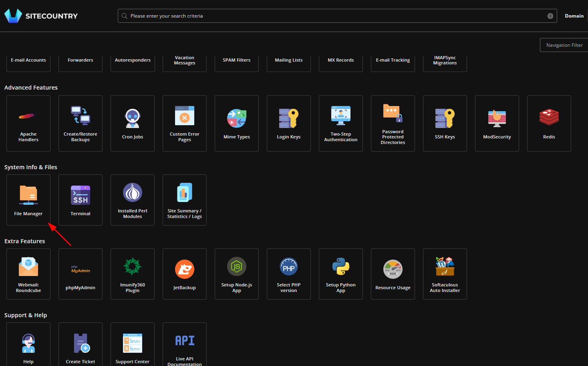Image resolution: width=588 pixels, height=366 pixels.
Task: Click the SiteCountry logo
Action: click(x=41, y=16)
